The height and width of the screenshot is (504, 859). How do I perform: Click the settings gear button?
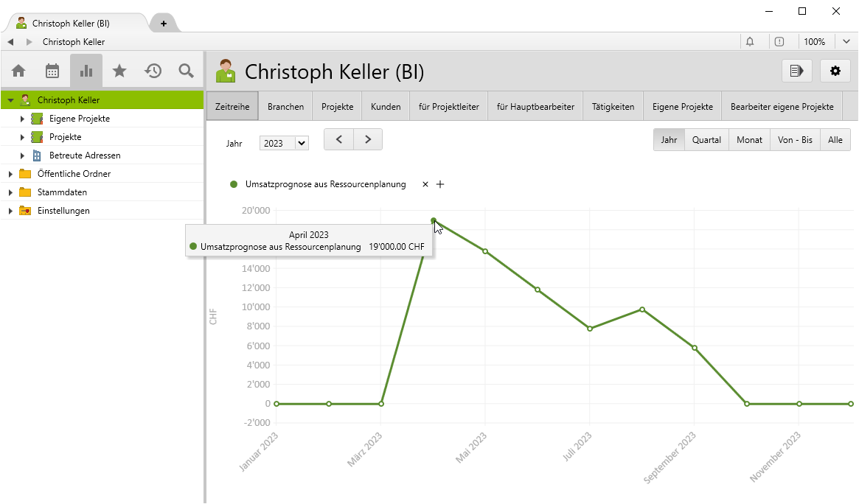[x=835, y=71]
